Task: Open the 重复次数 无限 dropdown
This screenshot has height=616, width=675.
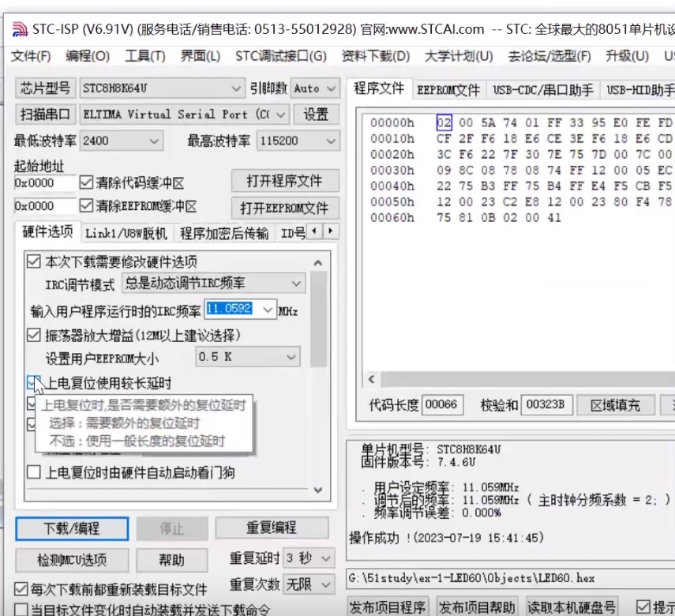Action: (308, 585)
